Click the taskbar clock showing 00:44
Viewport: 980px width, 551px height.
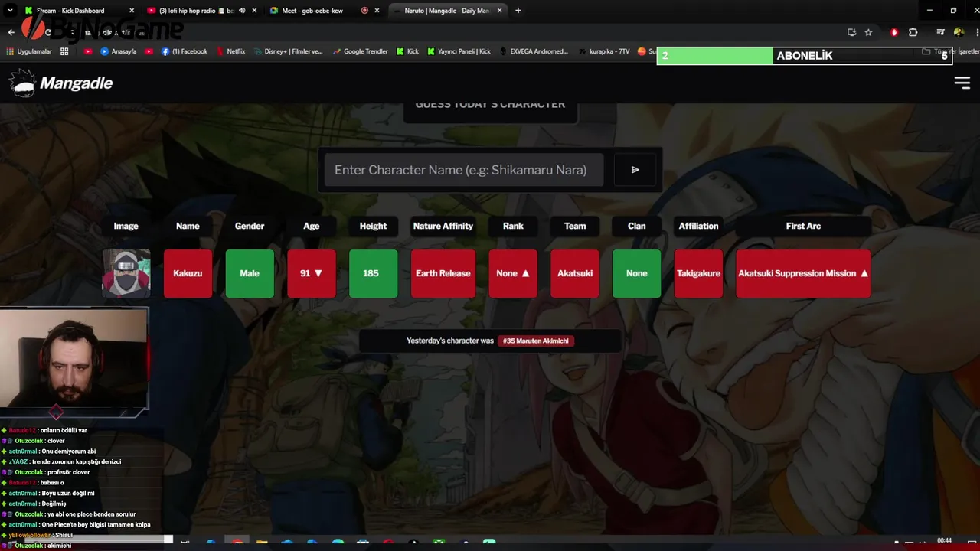[944, 541]
